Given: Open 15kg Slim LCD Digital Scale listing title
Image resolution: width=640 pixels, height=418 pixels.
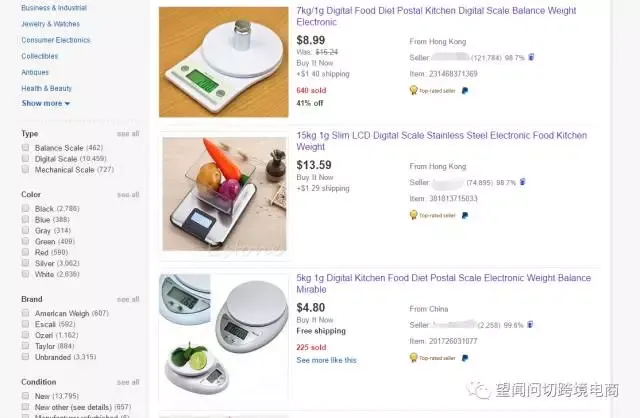Looking at the screenshot, I should (442, 141).
